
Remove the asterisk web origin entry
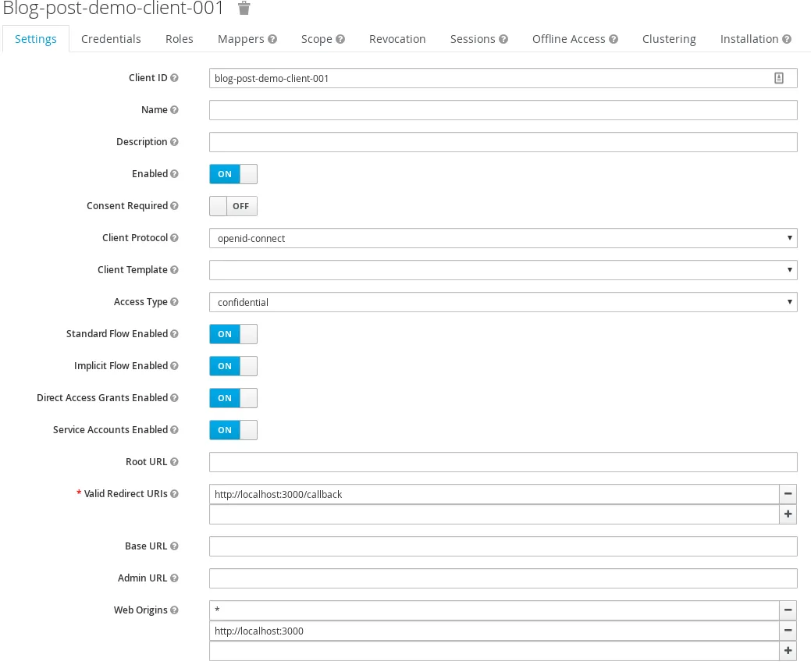click(x=788, y=610)
